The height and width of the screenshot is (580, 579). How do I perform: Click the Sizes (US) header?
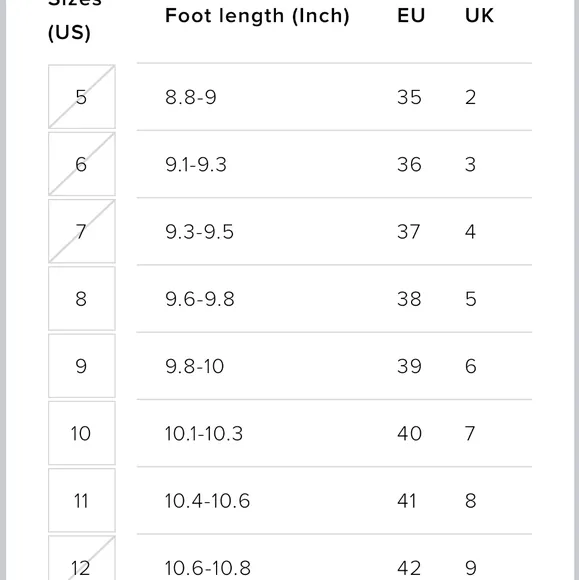click(x=74, y=21)
